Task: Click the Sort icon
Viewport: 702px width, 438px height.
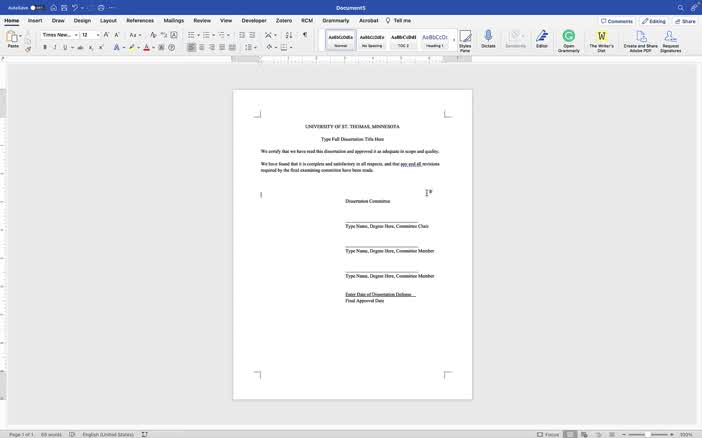Action: click(289, 35)
